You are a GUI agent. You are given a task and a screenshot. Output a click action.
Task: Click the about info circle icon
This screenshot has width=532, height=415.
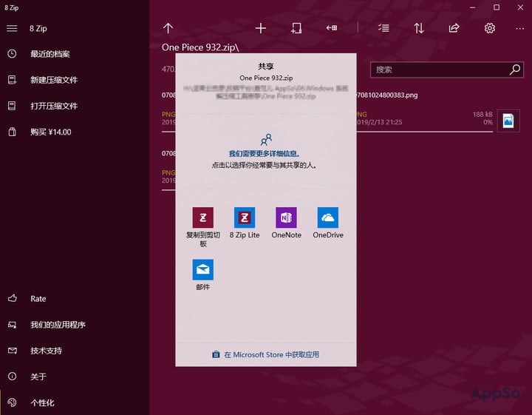coord(13,377)
